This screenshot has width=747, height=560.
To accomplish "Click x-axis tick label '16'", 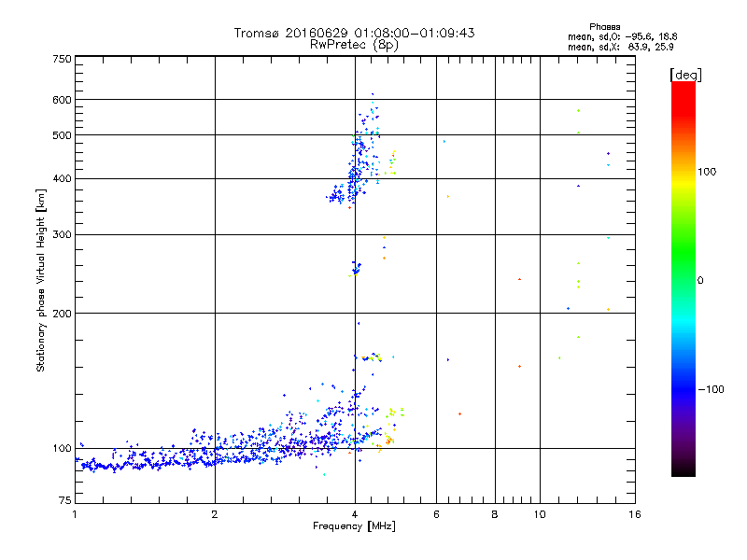I will coord(635,514).
